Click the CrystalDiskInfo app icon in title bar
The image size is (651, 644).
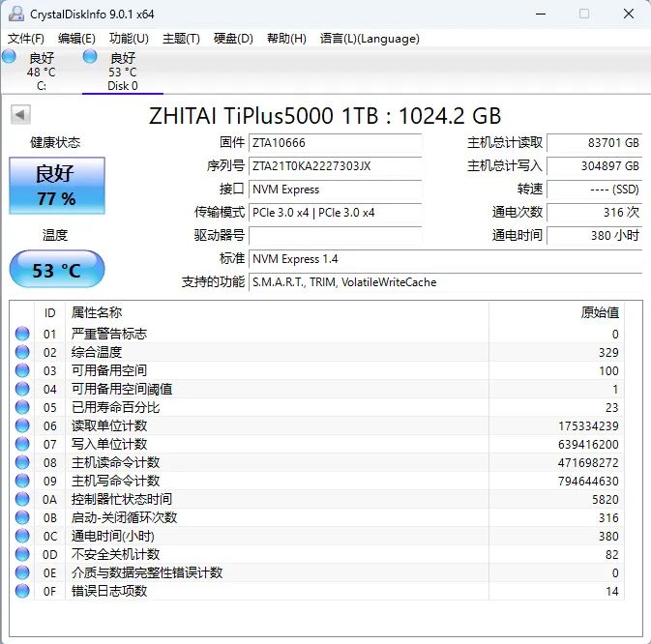coord(16,14)
